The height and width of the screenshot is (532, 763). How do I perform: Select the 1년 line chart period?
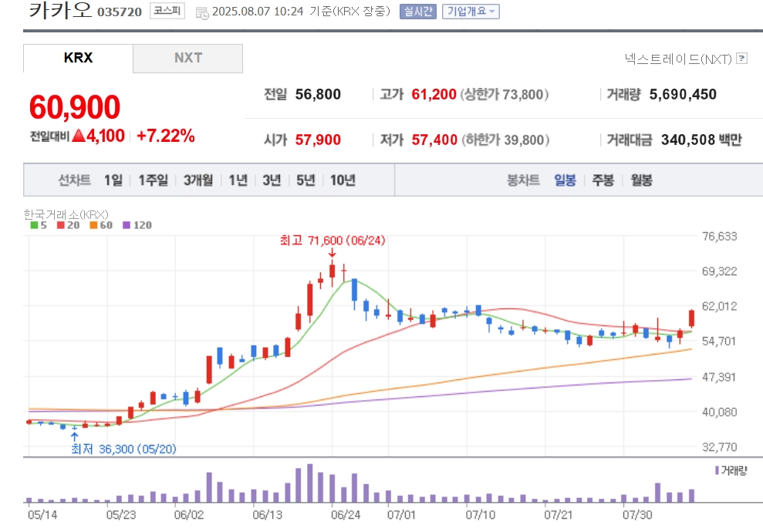[x=238, y=180]
